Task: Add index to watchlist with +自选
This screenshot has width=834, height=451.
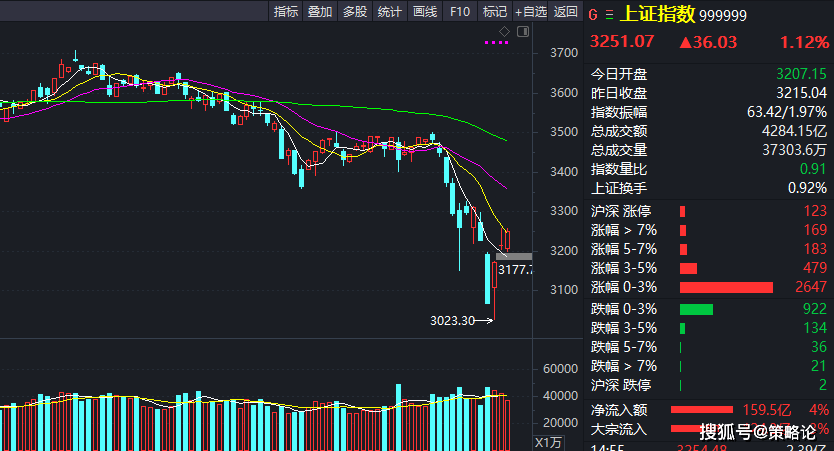Action: tap(530, 12)
